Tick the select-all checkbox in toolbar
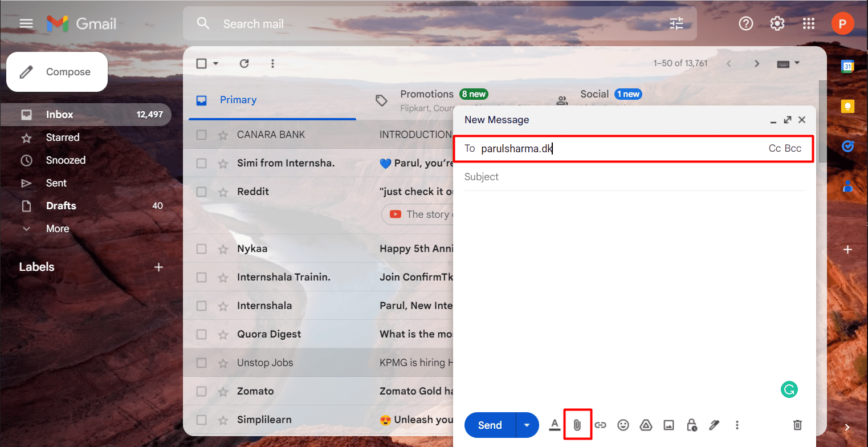Screen dimensions: 868x447 pyautogui.click(x=201, y=63)
